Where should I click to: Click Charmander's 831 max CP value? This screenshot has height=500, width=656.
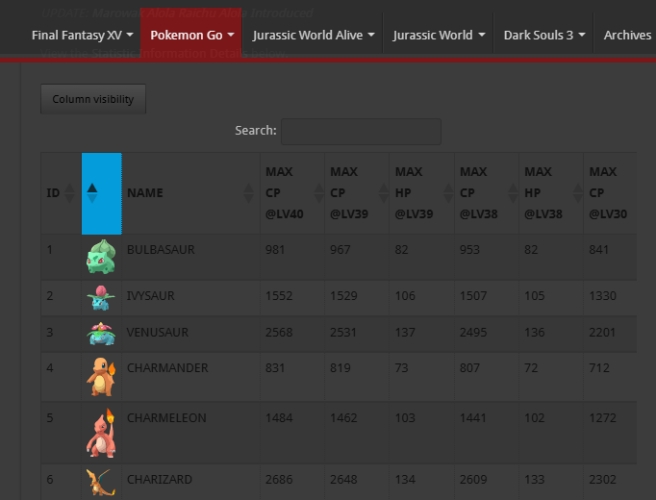click(275, 368)
